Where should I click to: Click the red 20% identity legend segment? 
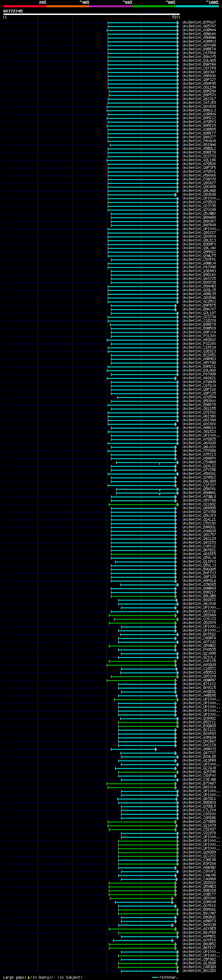point(25,6)
